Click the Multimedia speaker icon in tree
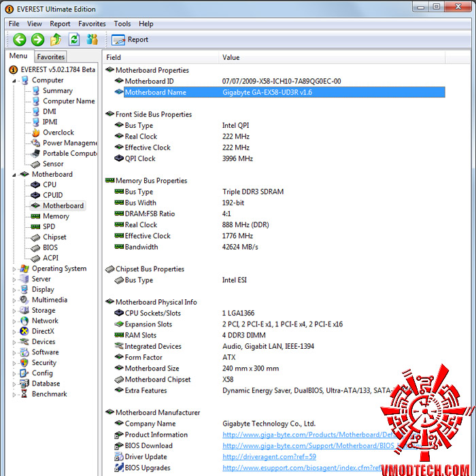Screen dimensions: 476x476 coord(24,300)
